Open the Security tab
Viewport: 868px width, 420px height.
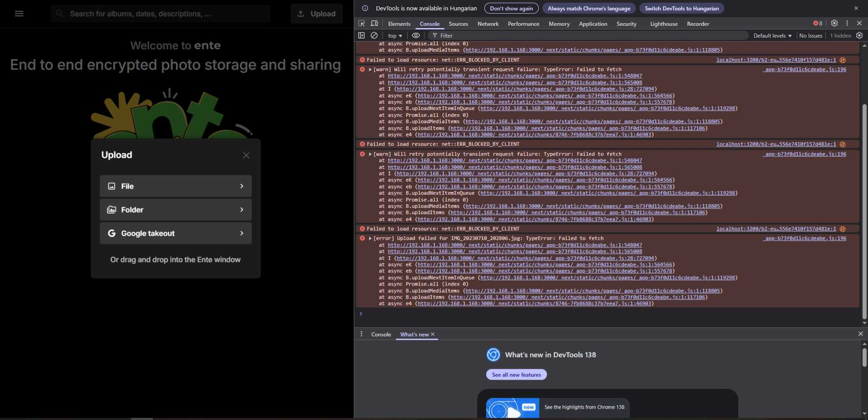[x=627, y=24]
